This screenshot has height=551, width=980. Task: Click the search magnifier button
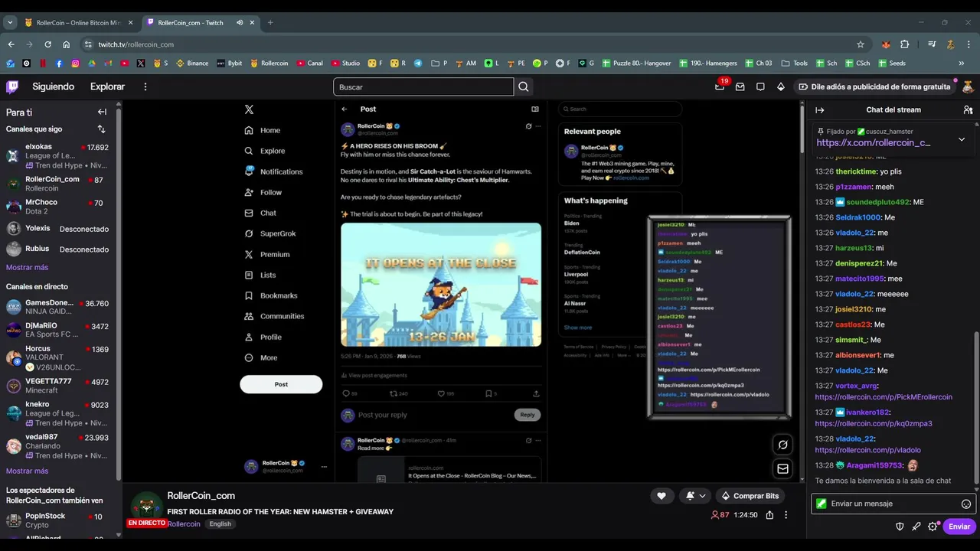[x=524, y=86]
